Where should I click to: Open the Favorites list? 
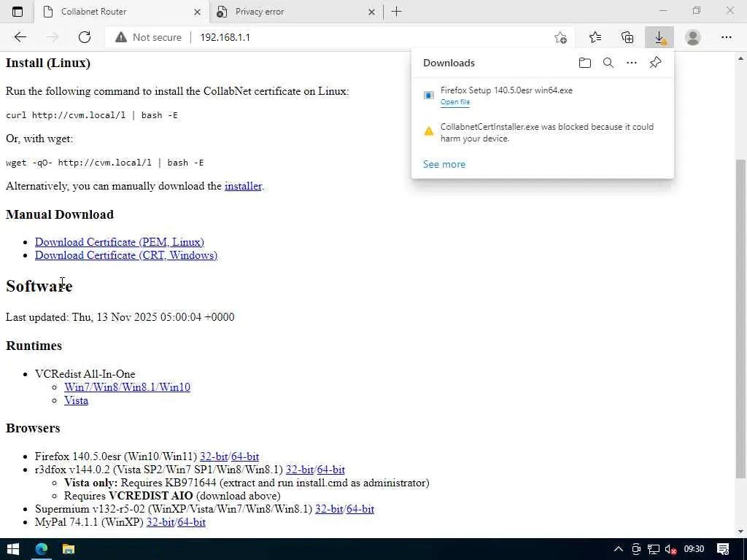tap(595, 37)
